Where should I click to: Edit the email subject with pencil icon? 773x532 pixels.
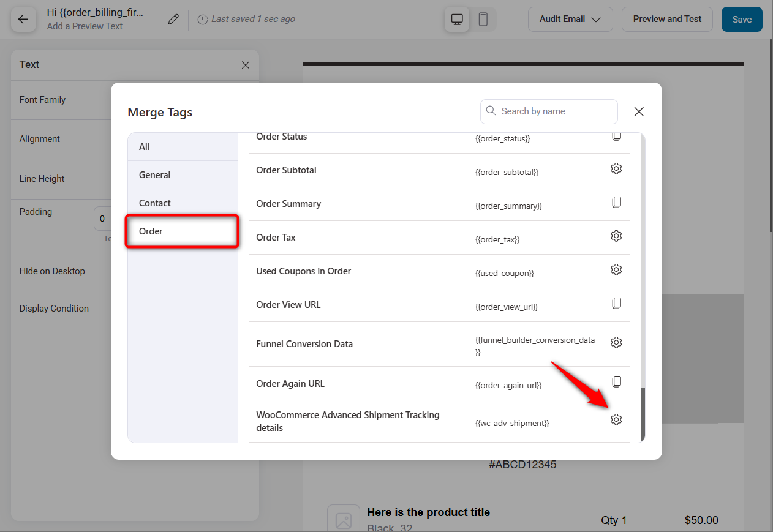[x=173, y=20]
